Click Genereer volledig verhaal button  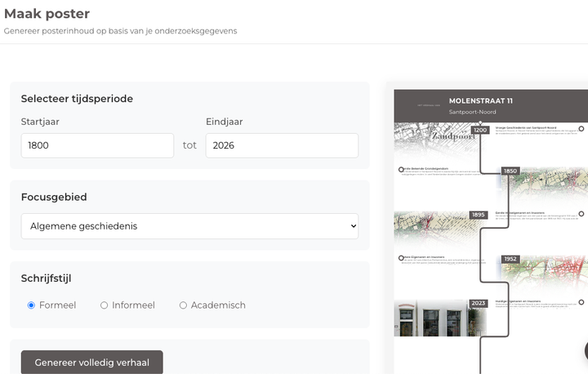[91, 363]
